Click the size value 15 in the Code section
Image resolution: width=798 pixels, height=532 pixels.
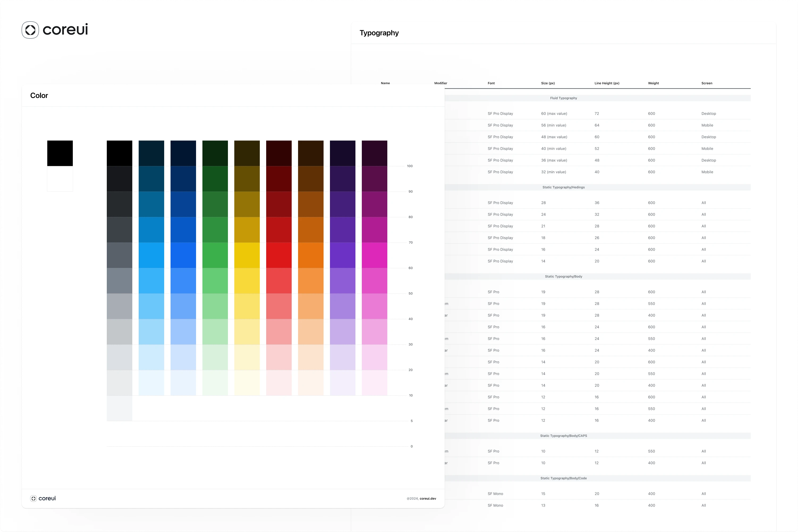(543, 494)
